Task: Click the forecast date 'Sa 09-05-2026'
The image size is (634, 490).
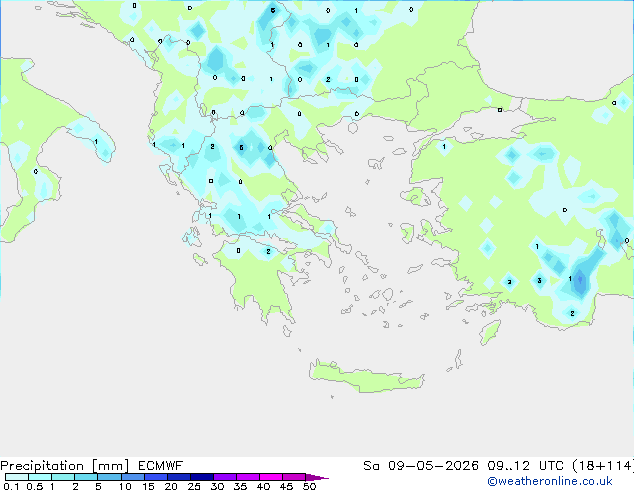Action: [x=421, y=466]
